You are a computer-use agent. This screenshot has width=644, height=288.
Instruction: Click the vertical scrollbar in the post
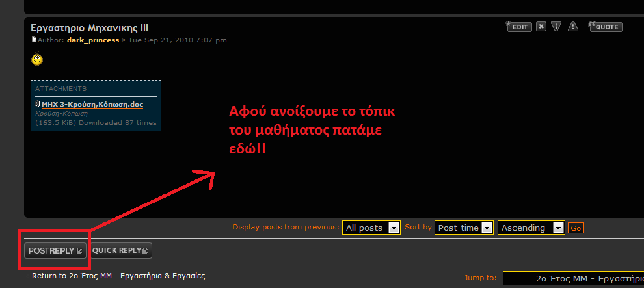[639, 117]
